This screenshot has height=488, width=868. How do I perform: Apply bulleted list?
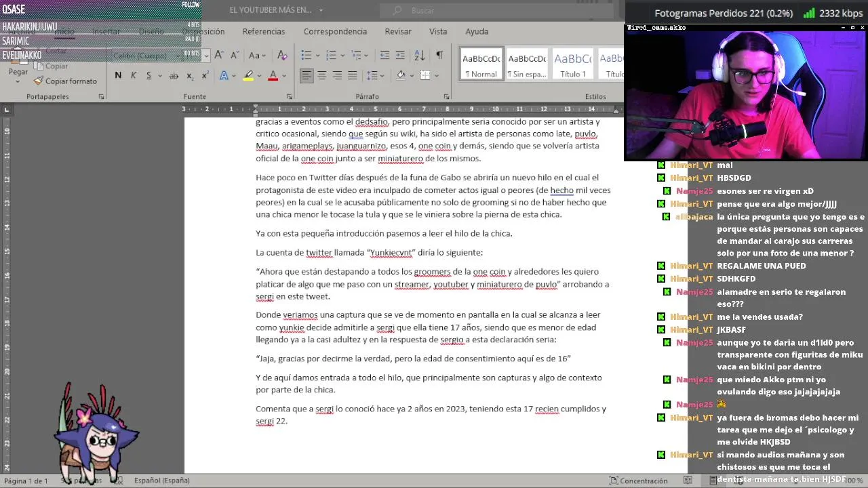click(306, 56)
